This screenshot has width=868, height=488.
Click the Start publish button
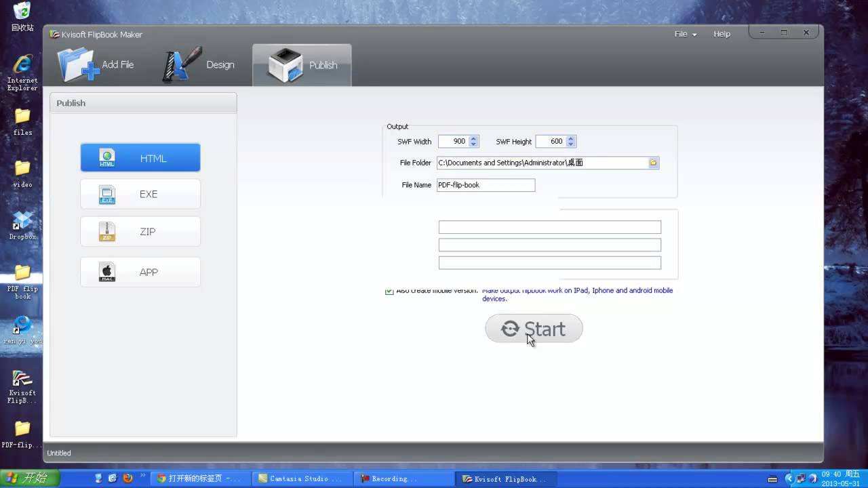point(534,329)
